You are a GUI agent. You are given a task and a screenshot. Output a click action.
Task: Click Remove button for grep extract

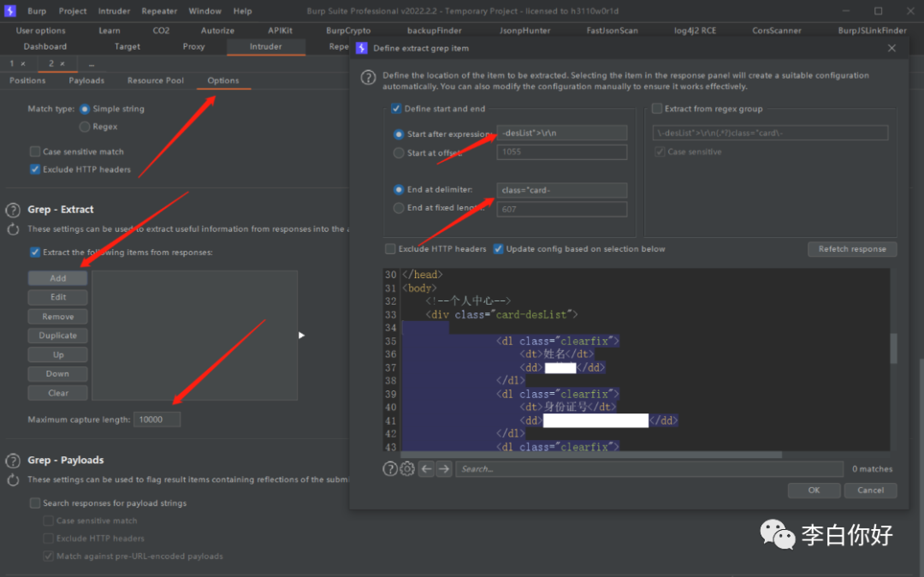tap(58, 317)
